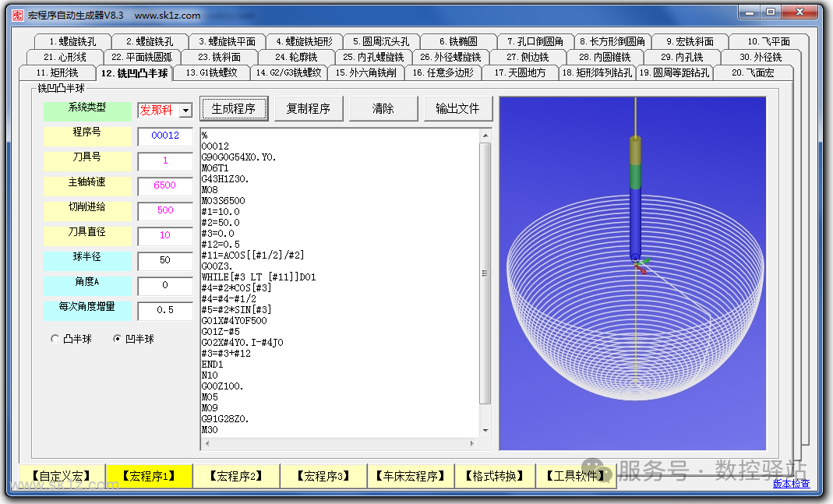
Task: Click the 刀具直径 input field
Action: tap(165, 236)
